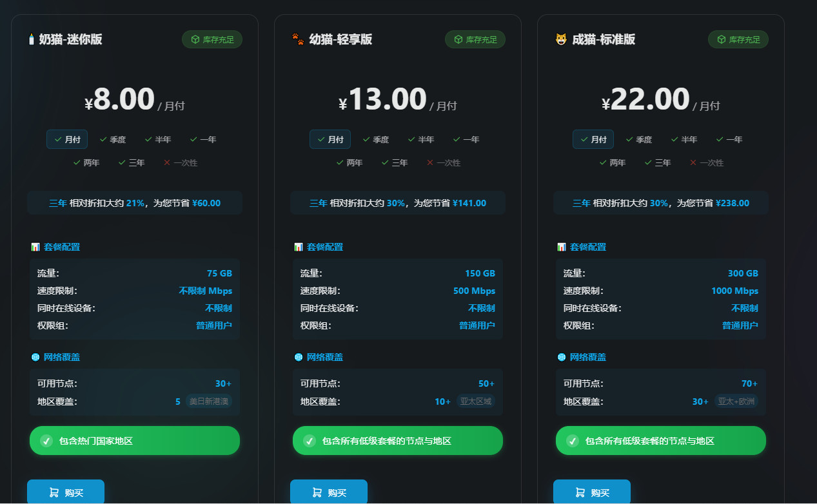Click the 库存充足 badge on 成猫-标准版 card

point(738,39)
